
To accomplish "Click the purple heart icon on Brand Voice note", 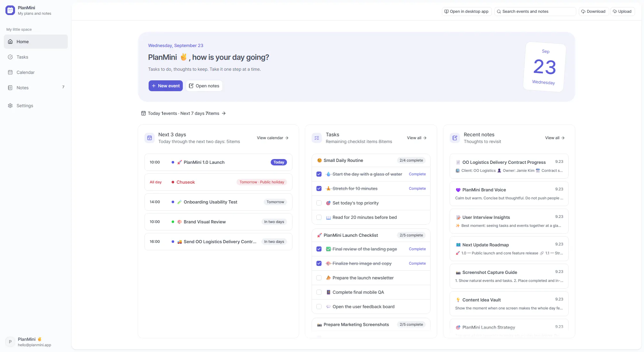I will (x=458, y=190).
